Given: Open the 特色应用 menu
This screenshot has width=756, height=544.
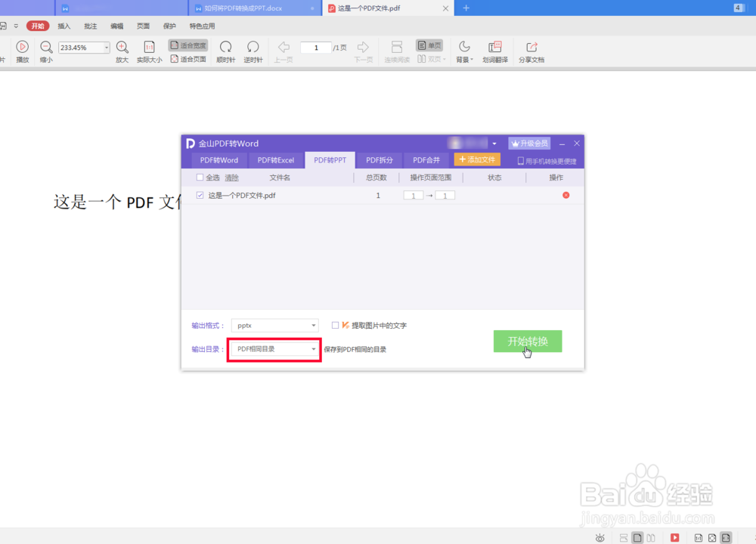Looking at the screenshot, I should click(202, 26).
